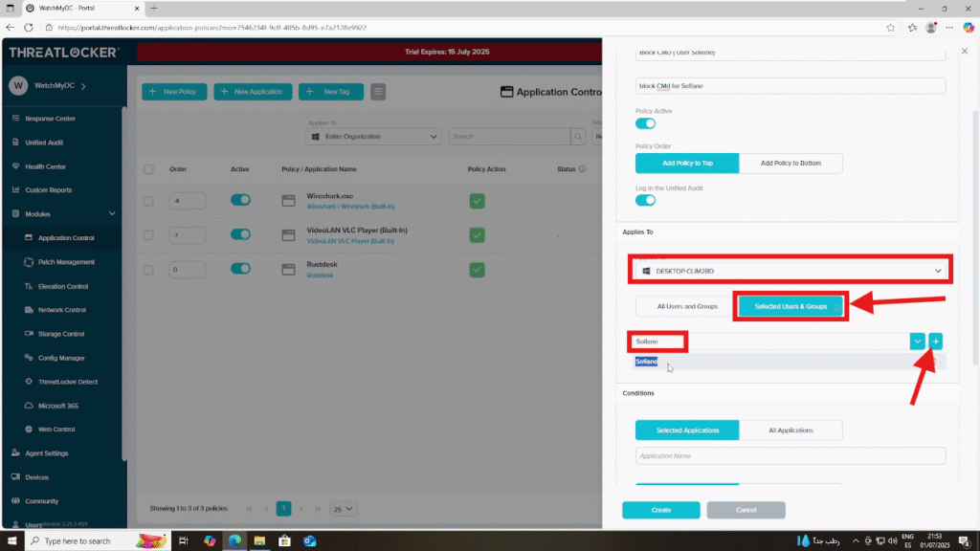Click the Wireshark.exe application icon

pyautogui.click(x=288, y=201)
